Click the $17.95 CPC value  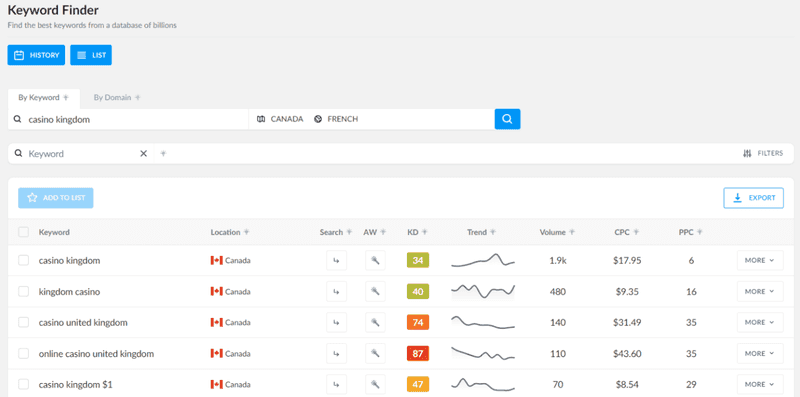click(x=627, y=260)
